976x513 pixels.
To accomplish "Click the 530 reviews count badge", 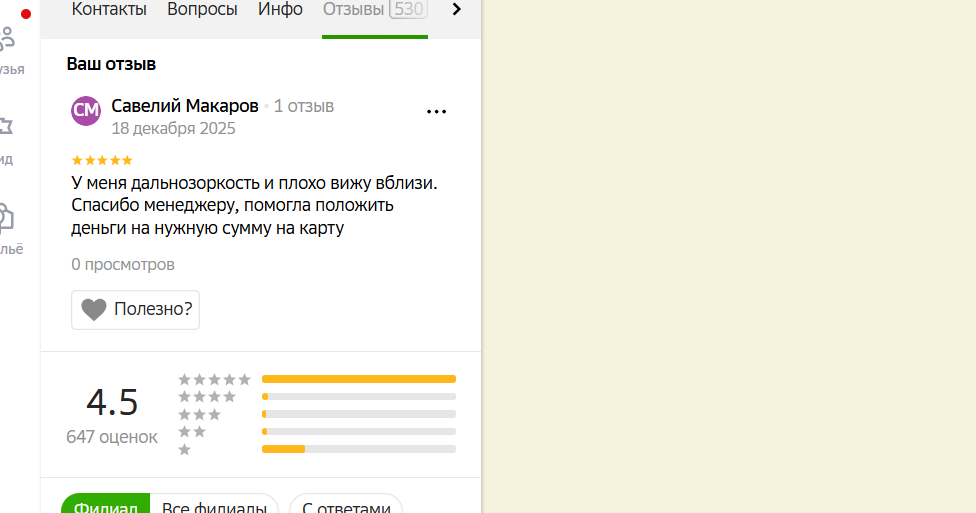I will click(408, 9).
